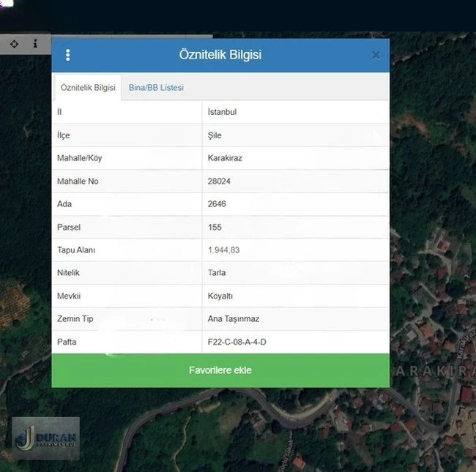Image resolution: width=476 pixels, height=472 pixels.
Task: Click the Ana Taşınmaz value
Action: [234, 319]
